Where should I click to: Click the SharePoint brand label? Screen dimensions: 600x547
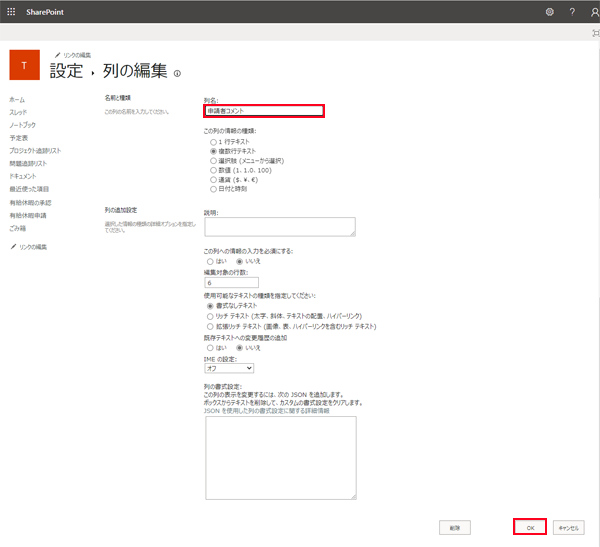[x=45, y=12]
